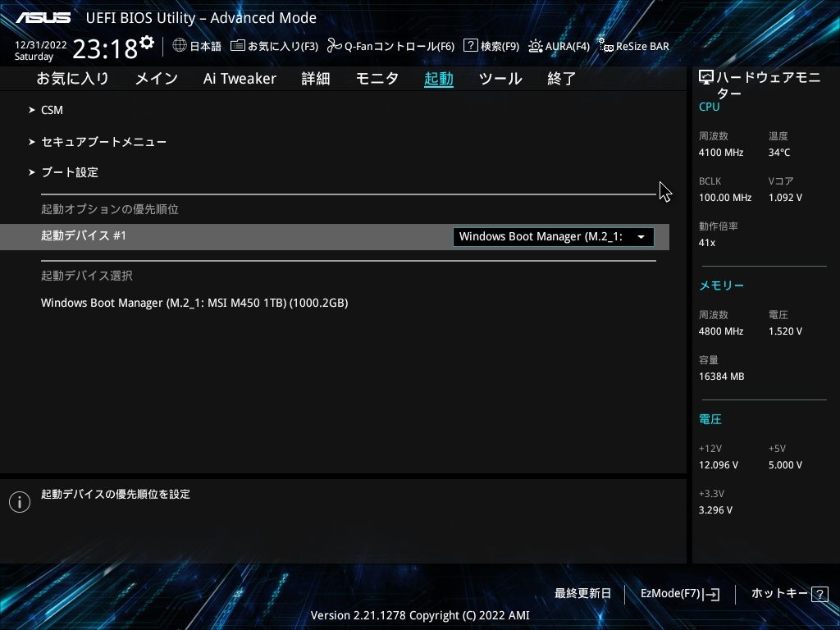Open the お気に入り tab
840x630 pixels.
72,79
